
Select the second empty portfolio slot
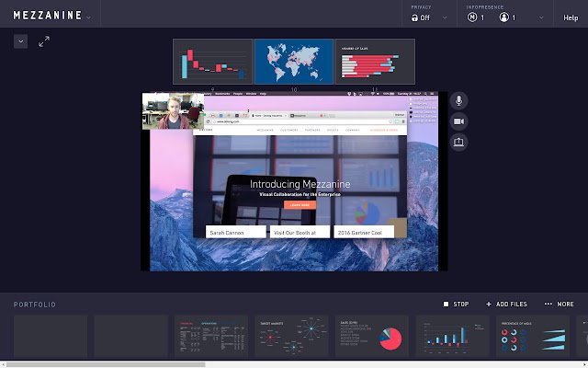(x=130, y=337)
